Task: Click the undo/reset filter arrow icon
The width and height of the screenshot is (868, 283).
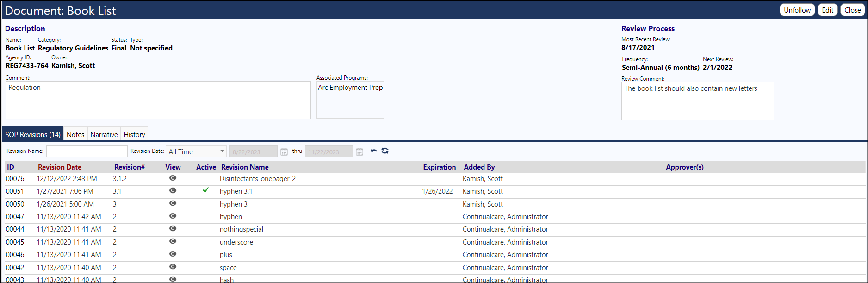Action: coord(374,151)
